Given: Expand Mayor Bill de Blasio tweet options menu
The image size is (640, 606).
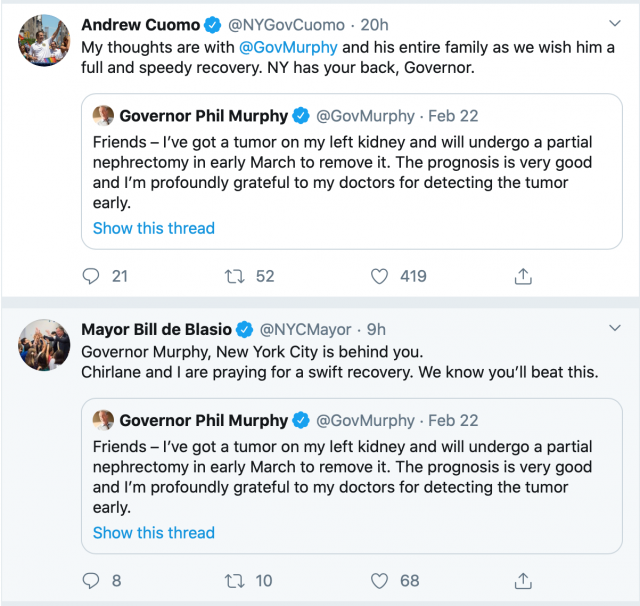Looking at the screenshot, I should (x=615, y=327).
